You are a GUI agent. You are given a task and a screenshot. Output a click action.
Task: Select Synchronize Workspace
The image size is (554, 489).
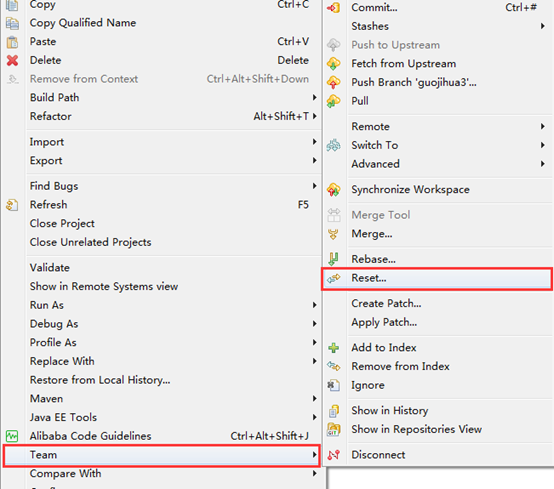coord(410,190)
